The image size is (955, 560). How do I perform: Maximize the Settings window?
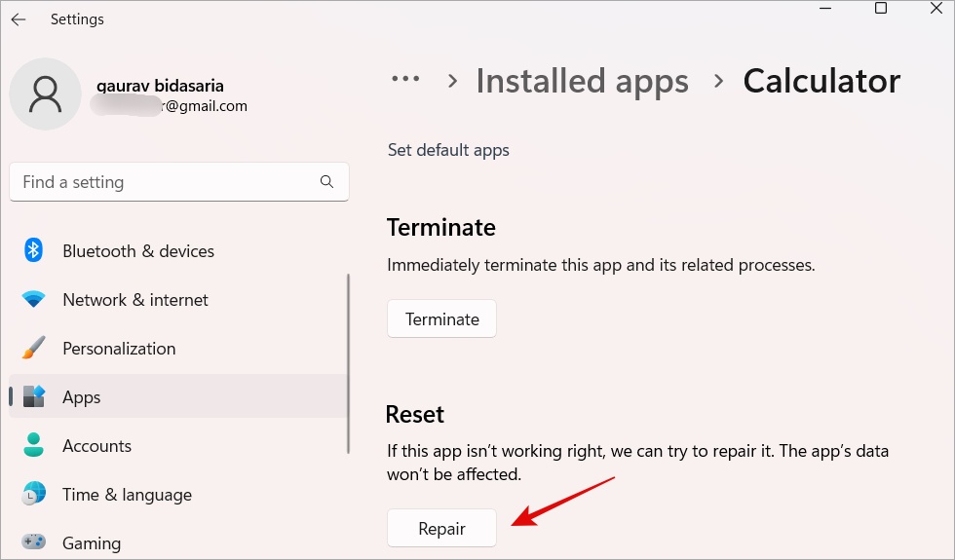click(x=881, y=9)
